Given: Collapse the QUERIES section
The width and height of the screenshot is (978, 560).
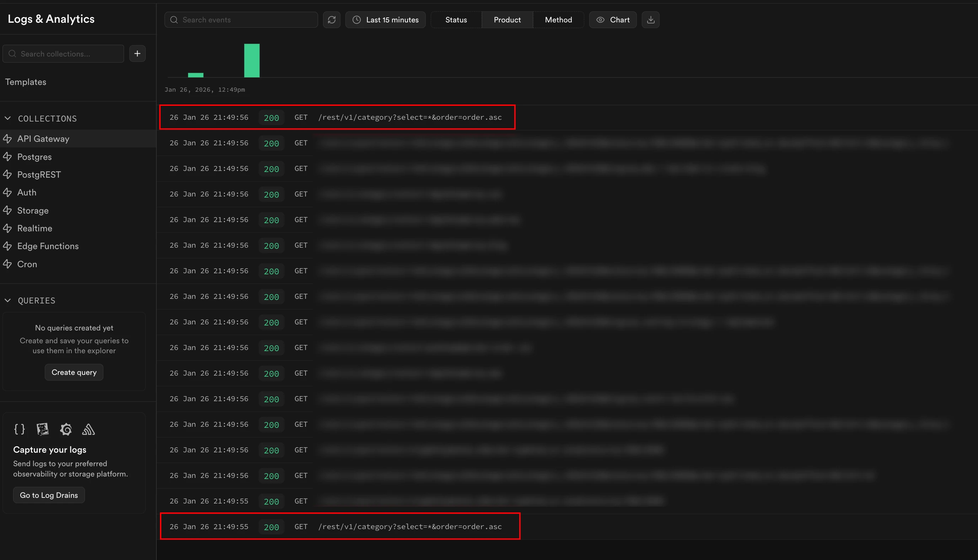Looking at the screenshot, I should tap(8, 300).
